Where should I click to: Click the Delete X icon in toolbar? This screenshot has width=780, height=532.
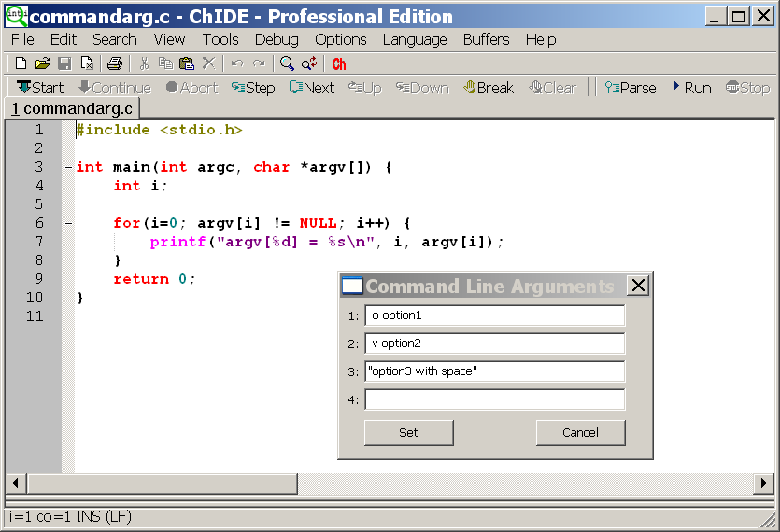coord(209,63)
